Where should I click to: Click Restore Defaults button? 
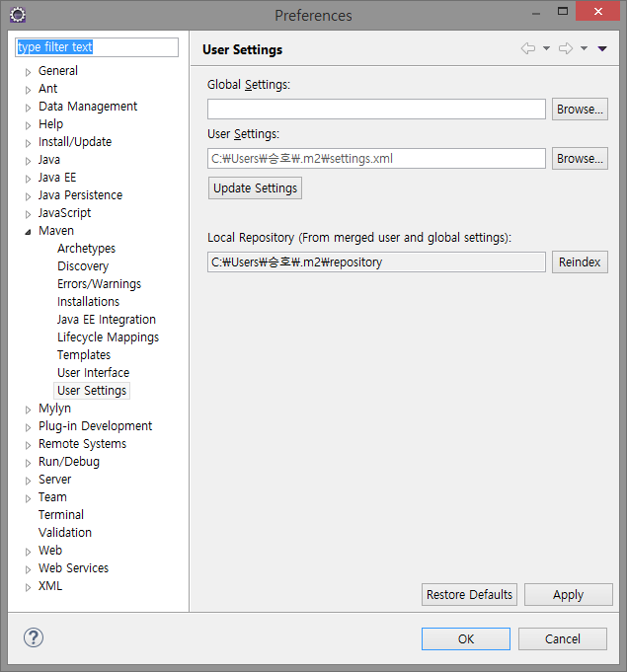pyautogui.click(x=469, y=595)
